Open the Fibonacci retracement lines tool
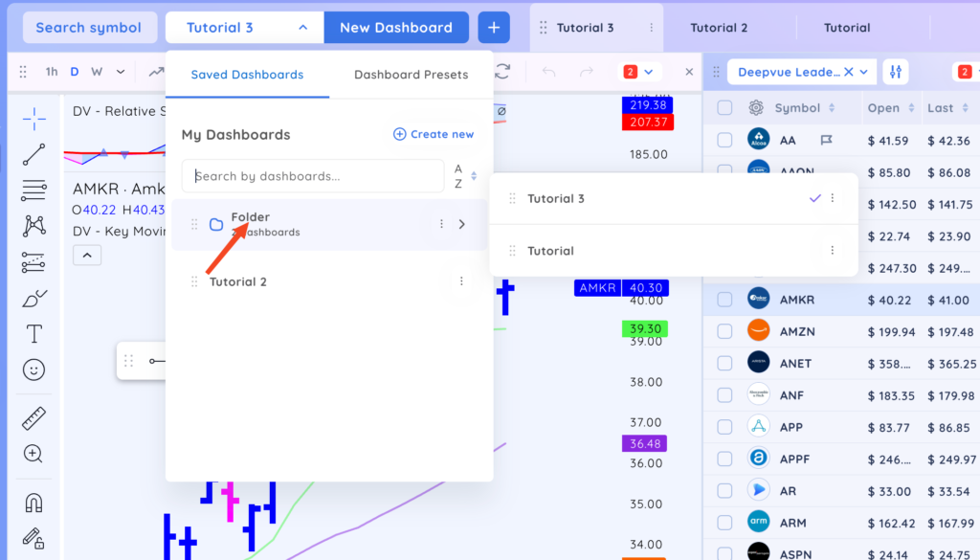 pos(33,190)
